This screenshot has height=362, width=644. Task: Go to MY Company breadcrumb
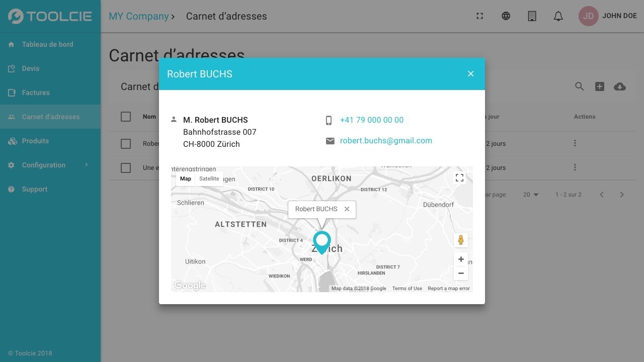pos(139,16)
